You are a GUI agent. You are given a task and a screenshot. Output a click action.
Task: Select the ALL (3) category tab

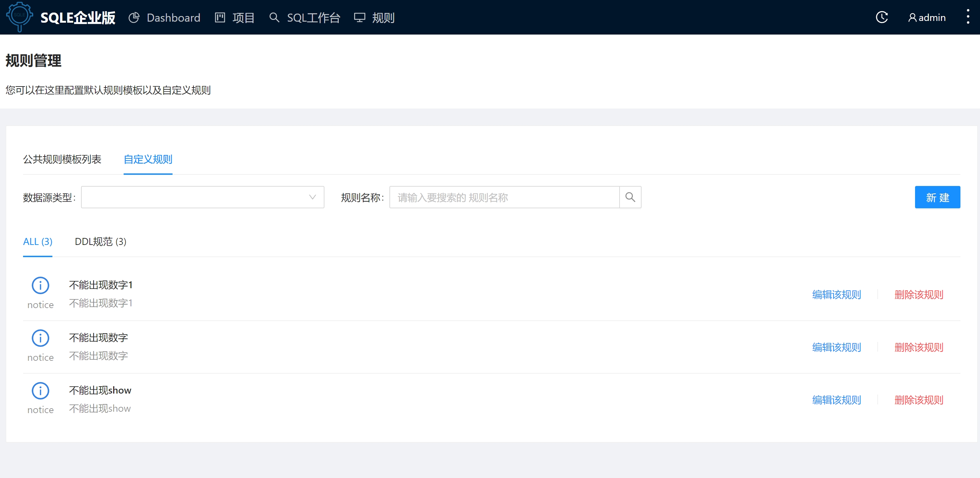point(38,242)
